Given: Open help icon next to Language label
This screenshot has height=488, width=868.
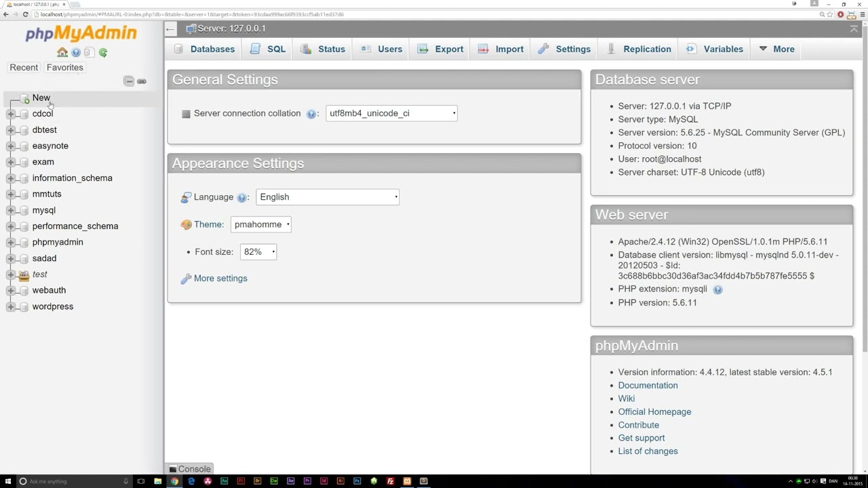Looking at the screenshot, I should coord(241,197).
